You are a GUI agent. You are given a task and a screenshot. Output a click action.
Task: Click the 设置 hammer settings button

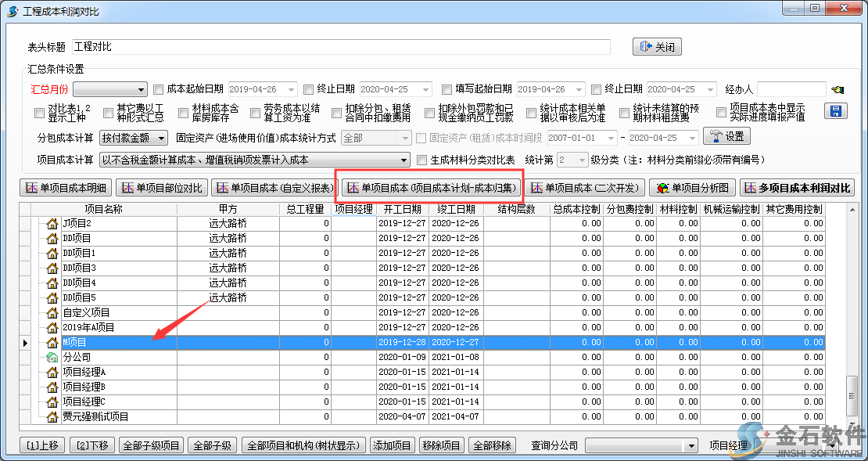click(726, 137)
